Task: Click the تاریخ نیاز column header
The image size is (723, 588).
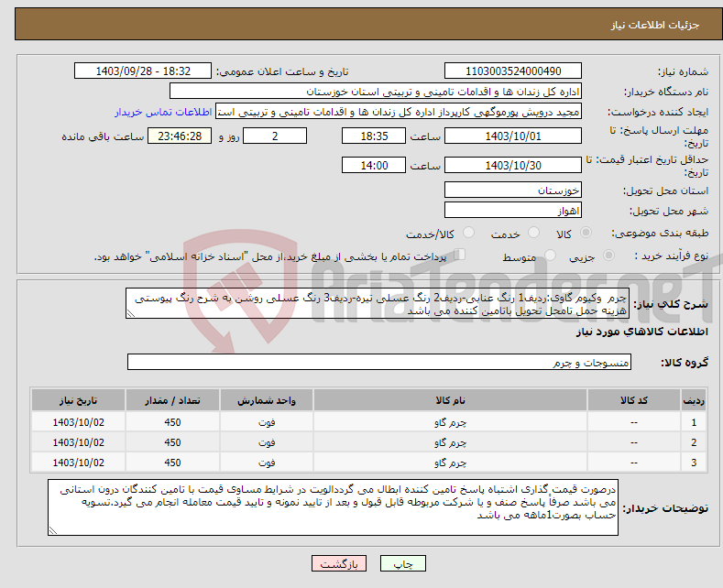Action: (x=79, y=400)
